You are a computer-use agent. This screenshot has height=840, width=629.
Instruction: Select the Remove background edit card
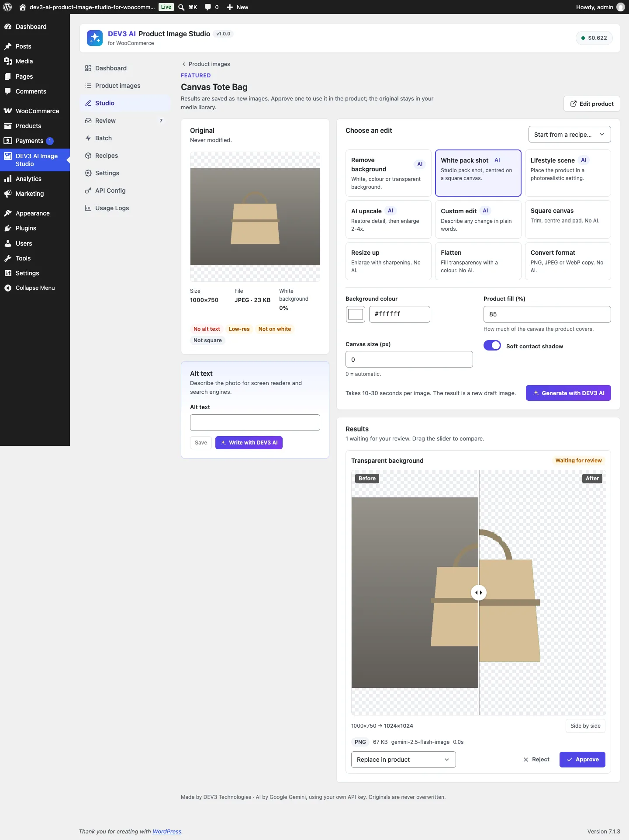(x=388, y=173)
